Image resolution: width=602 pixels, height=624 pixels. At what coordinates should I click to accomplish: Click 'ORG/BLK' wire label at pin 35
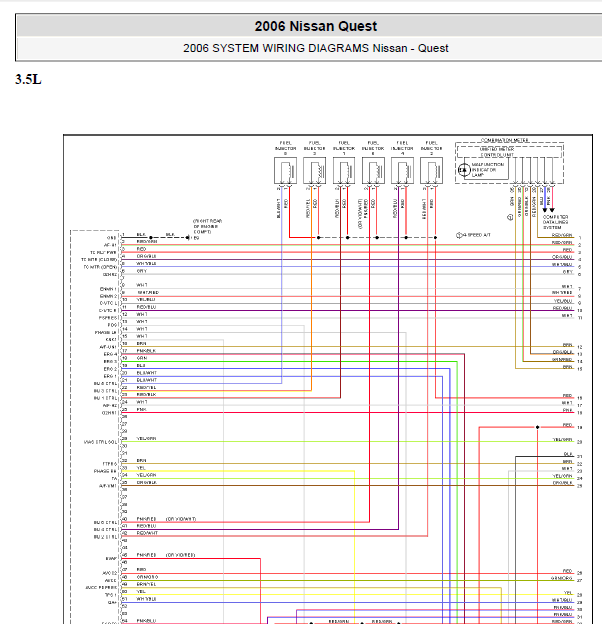point(146,482)
